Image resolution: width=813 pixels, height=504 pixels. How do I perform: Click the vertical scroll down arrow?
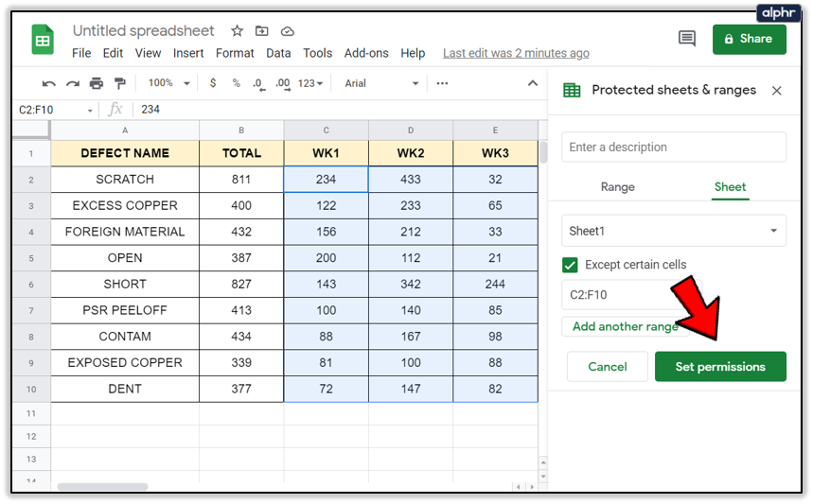(543, 476)
